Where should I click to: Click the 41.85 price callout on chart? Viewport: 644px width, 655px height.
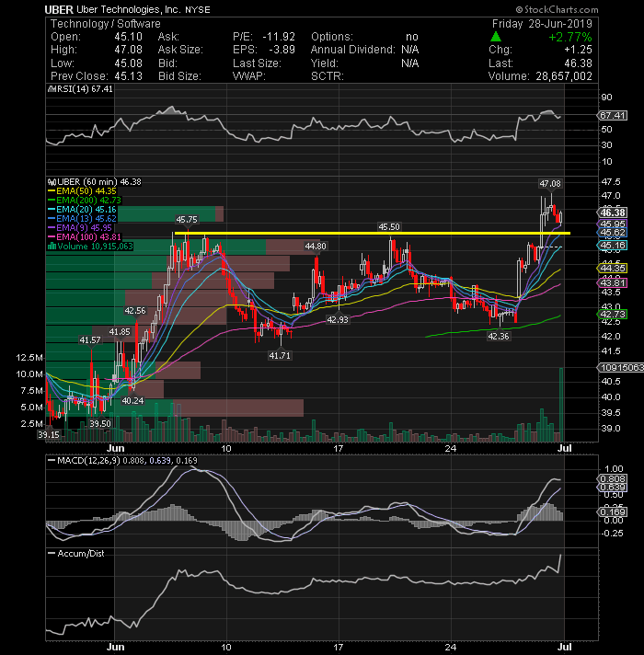pos(120,332)
